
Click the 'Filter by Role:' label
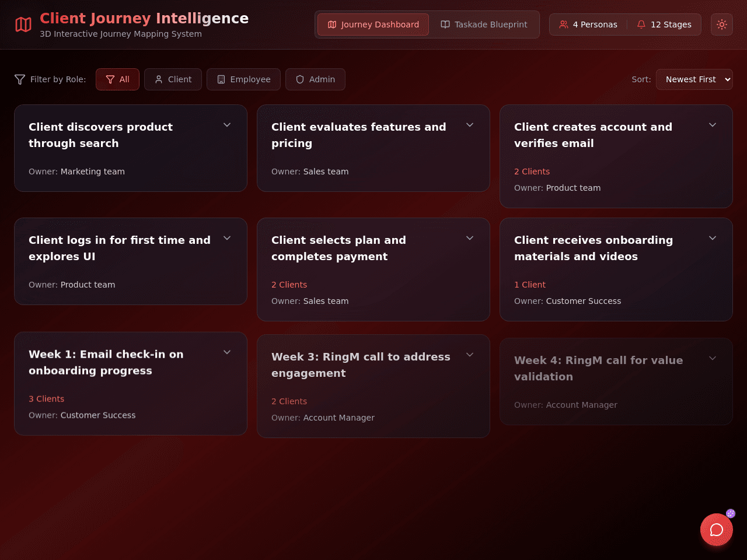[58, 79]
